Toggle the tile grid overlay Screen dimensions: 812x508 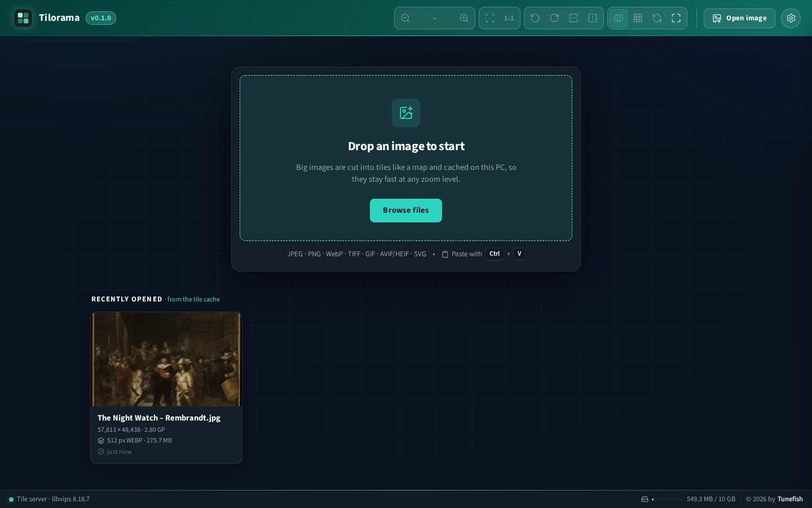(x=638, y=18)
